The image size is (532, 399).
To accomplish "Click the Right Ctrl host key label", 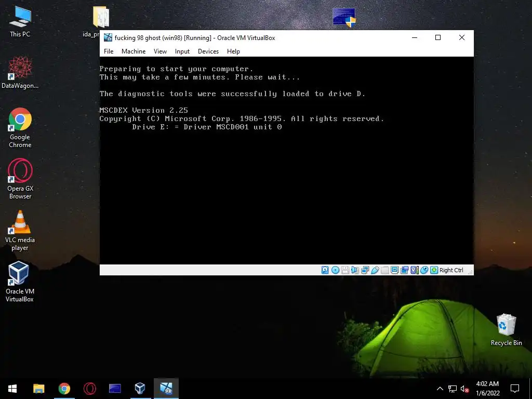I will coord(451,270).
